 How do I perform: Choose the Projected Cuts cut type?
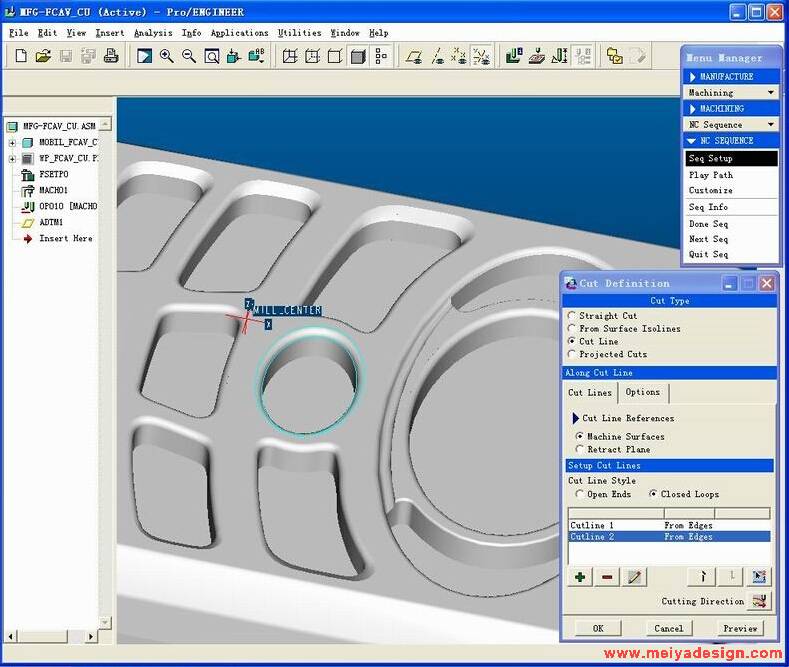pyautogui.click(x=572, y=354)
